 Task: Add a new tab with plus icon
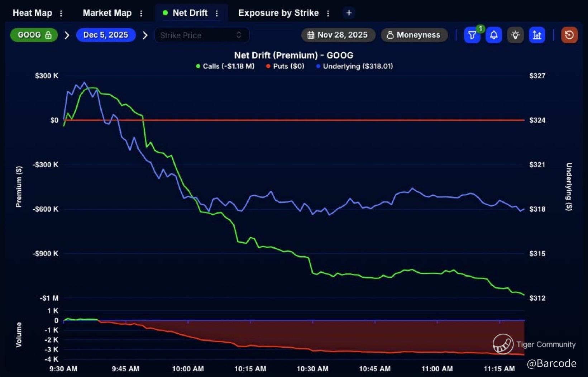click(x=349, y=13)
